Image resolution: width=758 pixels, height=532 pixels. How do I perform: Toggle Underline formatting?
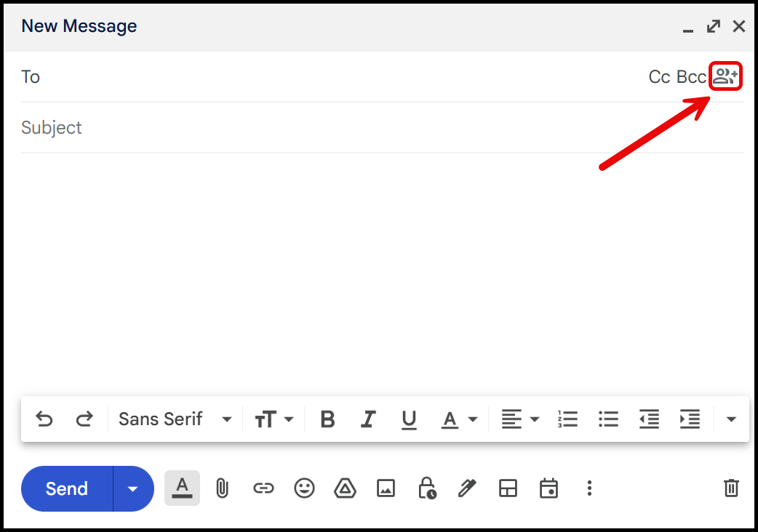(409, 419)
